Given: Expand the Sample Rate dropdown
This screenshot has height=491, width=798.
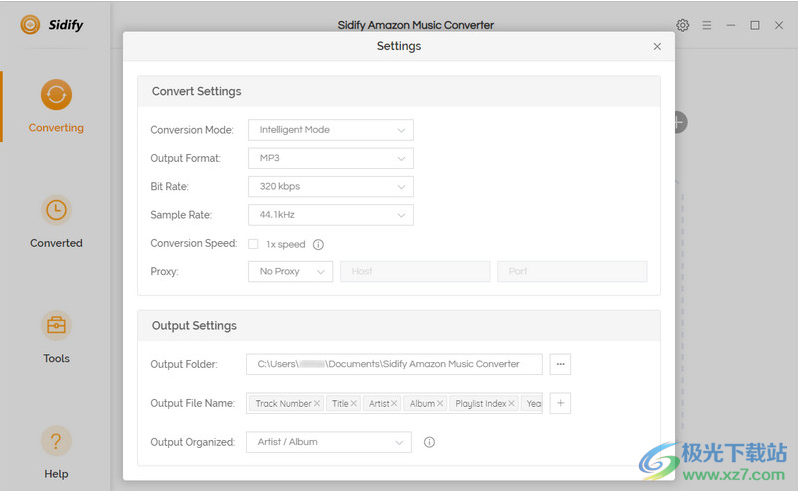Looking at the screenshot, I should 331,215.
